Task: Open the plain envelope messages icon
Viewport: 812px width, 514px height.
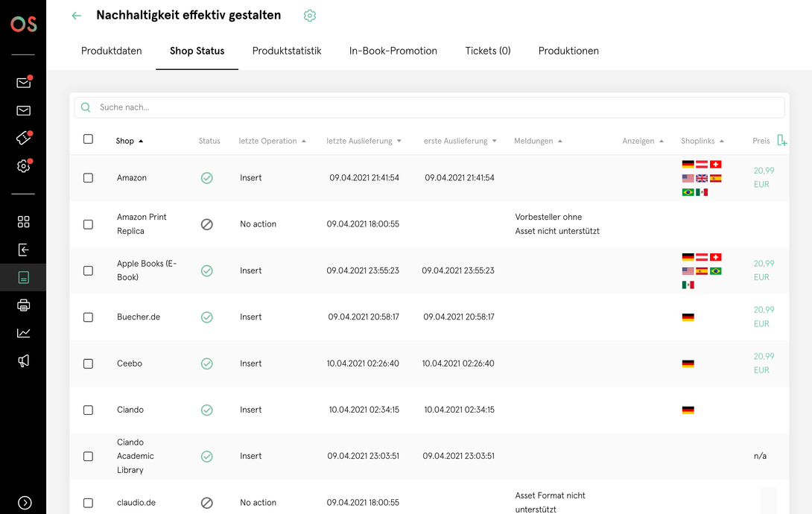Action: (x=24, y=110)
